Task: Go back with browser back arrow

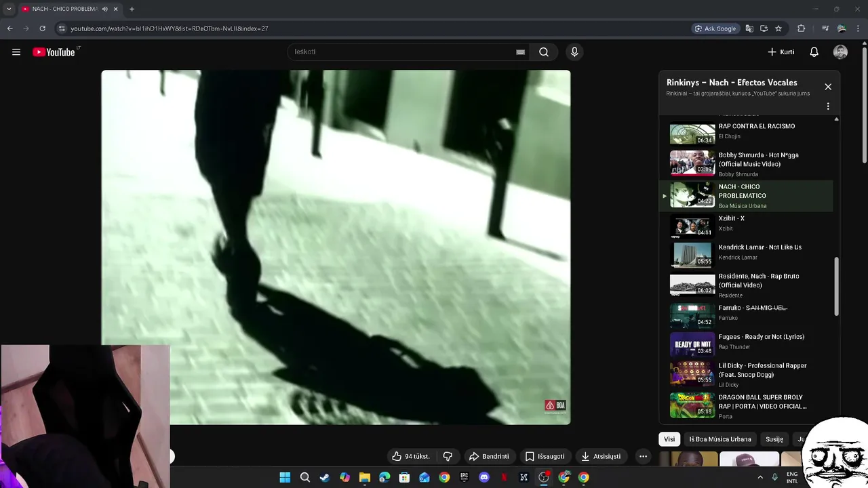Action: point(9,28)
